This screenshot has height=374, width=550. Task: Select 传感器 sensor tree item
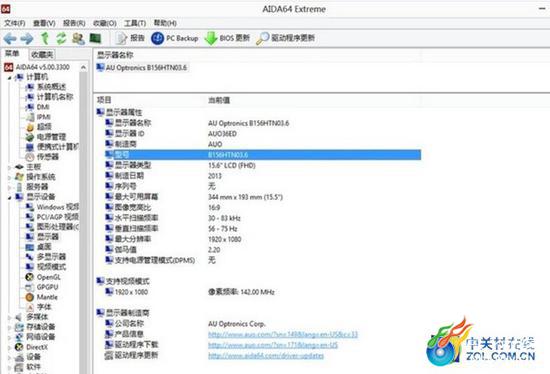(42, 157)
